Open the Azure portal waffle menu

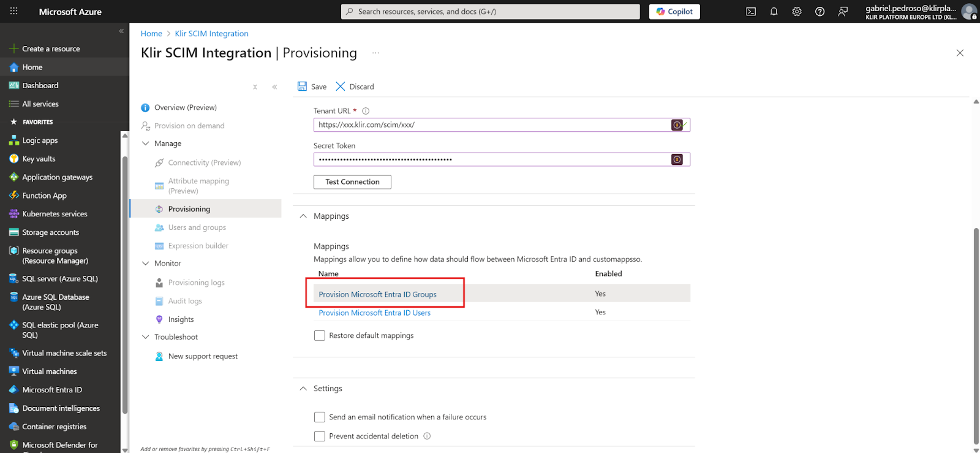(x=13, y=12)
